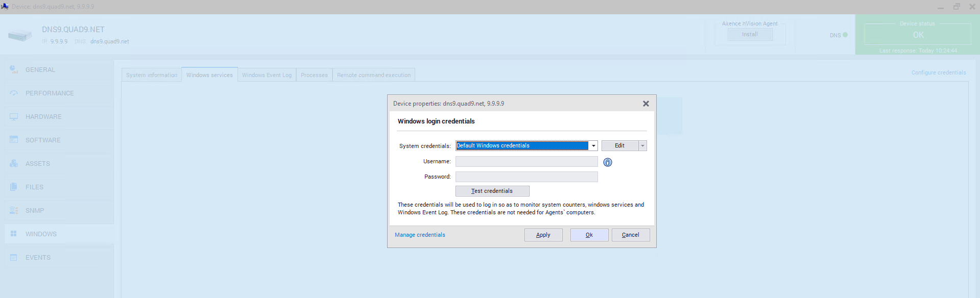Follow the Manage credentials link
This screenshot has height=298, width=980.
click(x=420, y=235)
